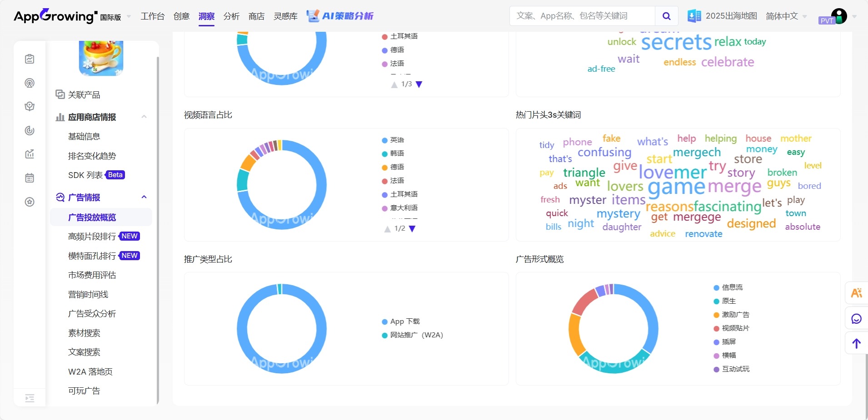Click the calendar icon in left rail

click(x=30, y=178)
